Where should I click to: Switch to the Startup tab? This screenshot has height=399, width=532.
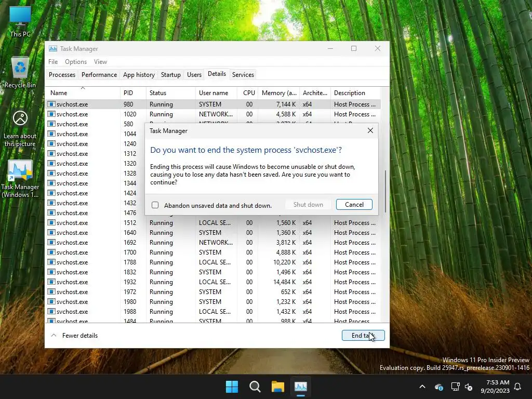tap(170, 75)
